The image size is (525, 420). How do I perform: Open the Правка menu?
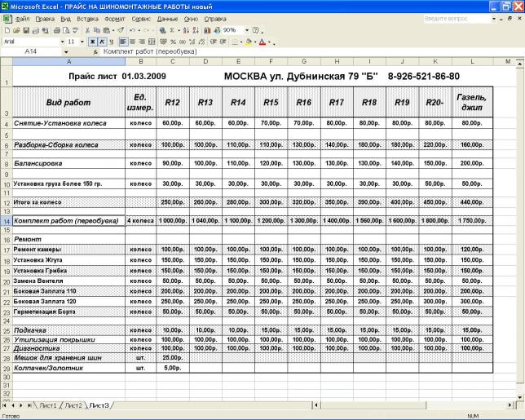click(45, 19)
